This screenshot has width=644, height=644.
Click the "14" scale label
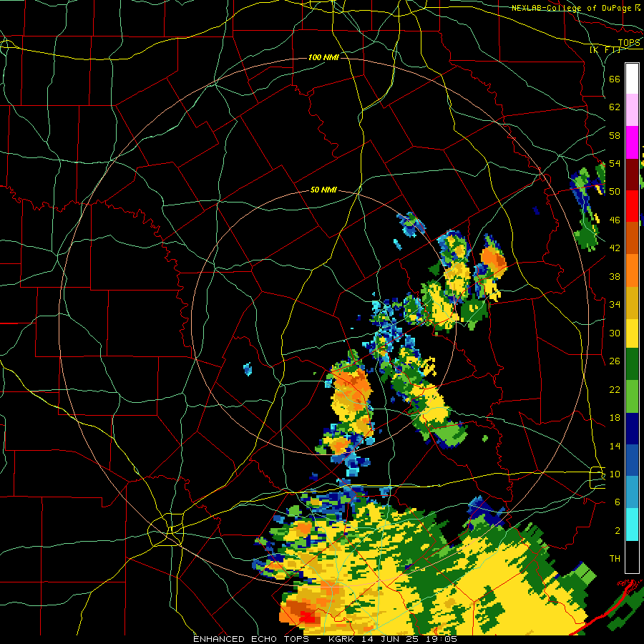tap(615, 446)
